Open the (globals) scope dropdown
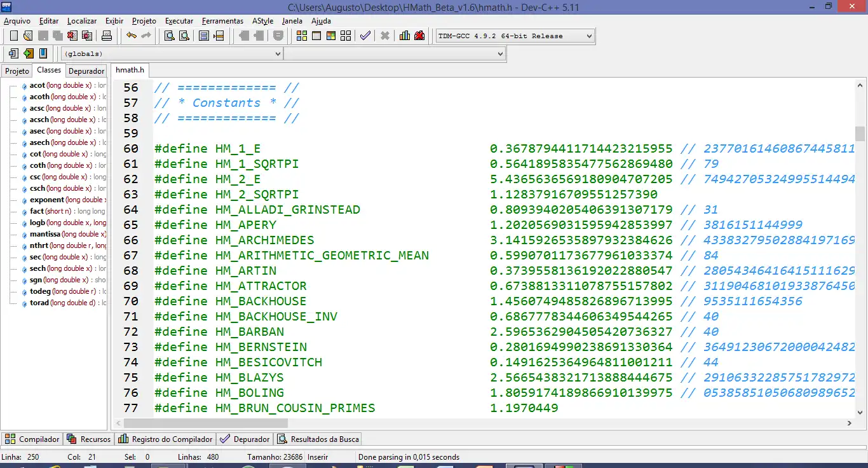Viewport: 868px width, 468px height. click(x=172, y=54)
